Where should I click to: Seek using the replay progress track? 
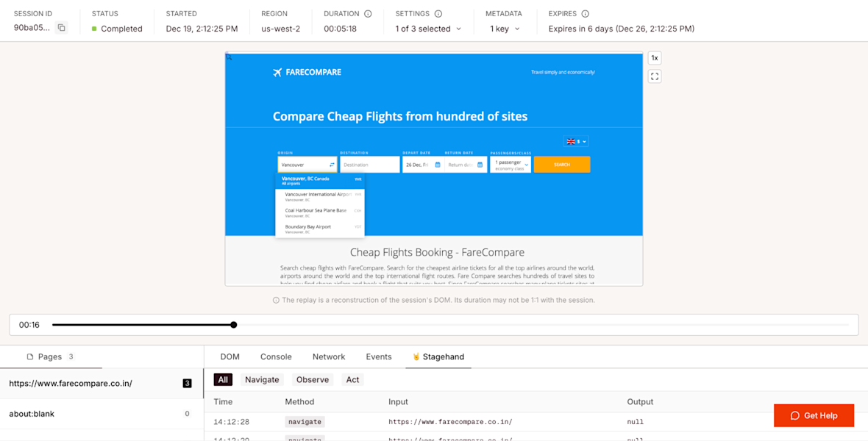coord(450,325)
